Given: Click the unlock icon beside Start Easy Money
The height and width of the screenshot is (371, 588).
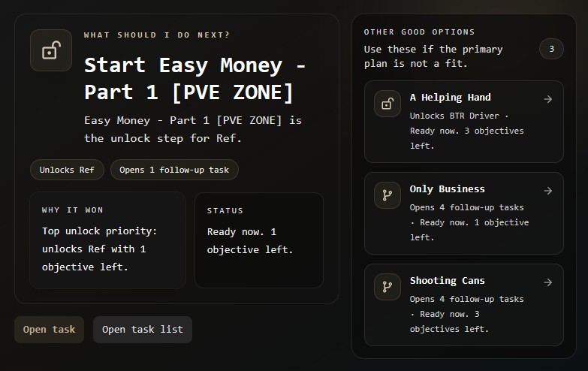Looking at the screenshot, I should [x=51, y=50].
